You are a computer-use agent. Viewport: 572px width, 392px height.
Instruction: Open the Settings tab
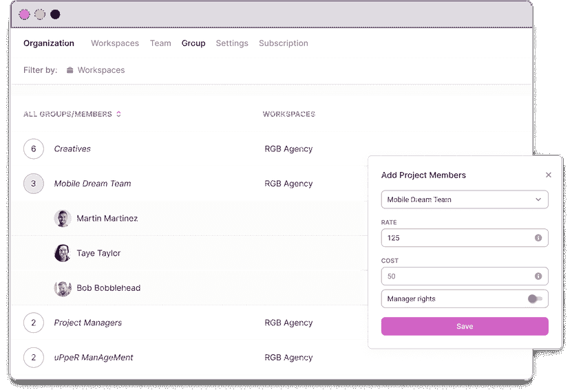pos(232,43)
